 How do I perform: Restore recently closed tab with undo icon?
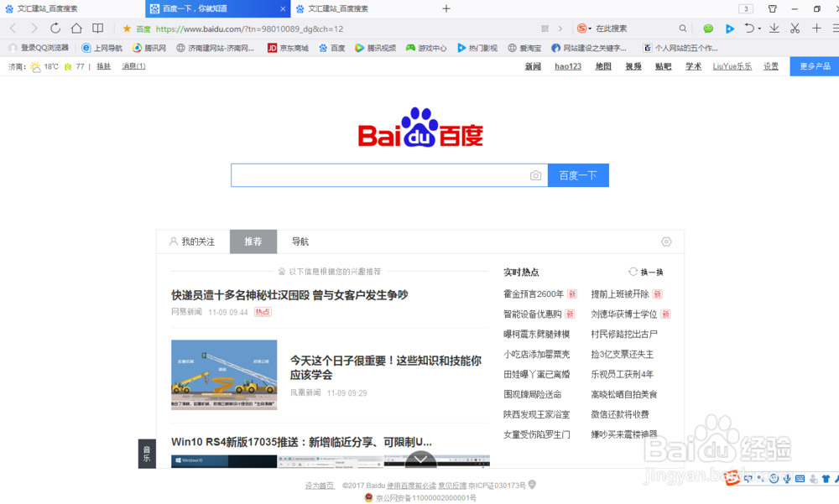click(749, 29)
